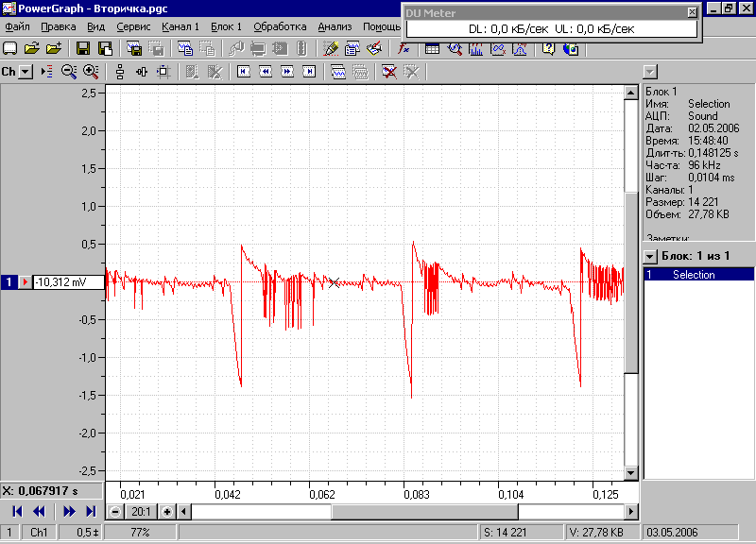
Task: Click the function calculator fx icon
Action: click(x=404, y=49)
